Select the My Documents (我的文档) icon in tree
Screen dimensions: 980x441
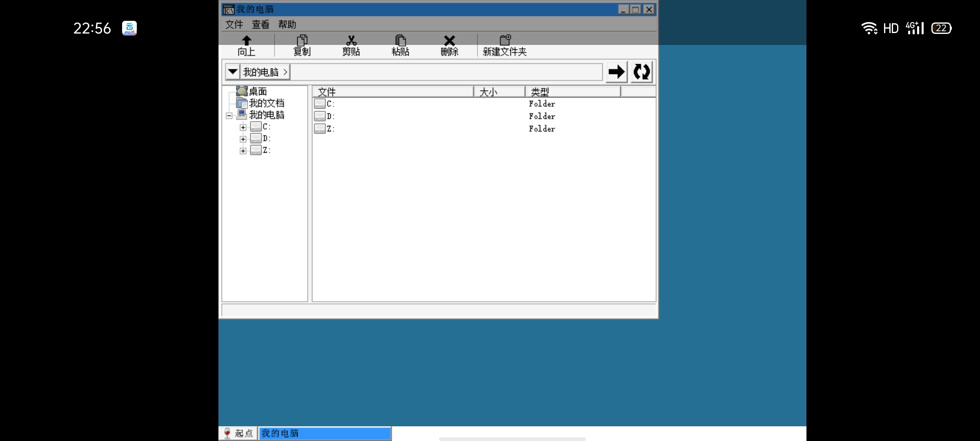[242, 103]
